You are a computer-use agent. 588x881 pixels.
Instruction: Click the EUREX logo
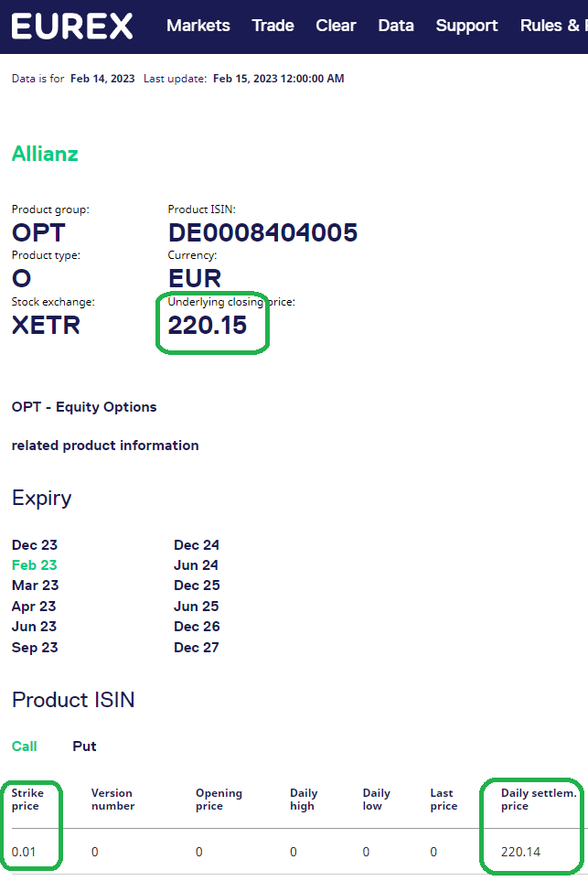click(72, 26)
